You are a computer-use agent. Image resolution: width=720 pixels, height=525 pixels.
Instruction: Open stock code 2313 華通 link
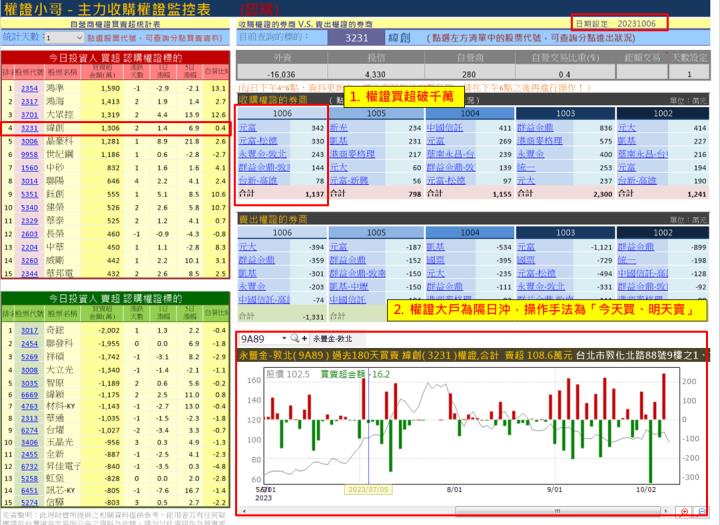pyautogui.click(x=29, y=418)
